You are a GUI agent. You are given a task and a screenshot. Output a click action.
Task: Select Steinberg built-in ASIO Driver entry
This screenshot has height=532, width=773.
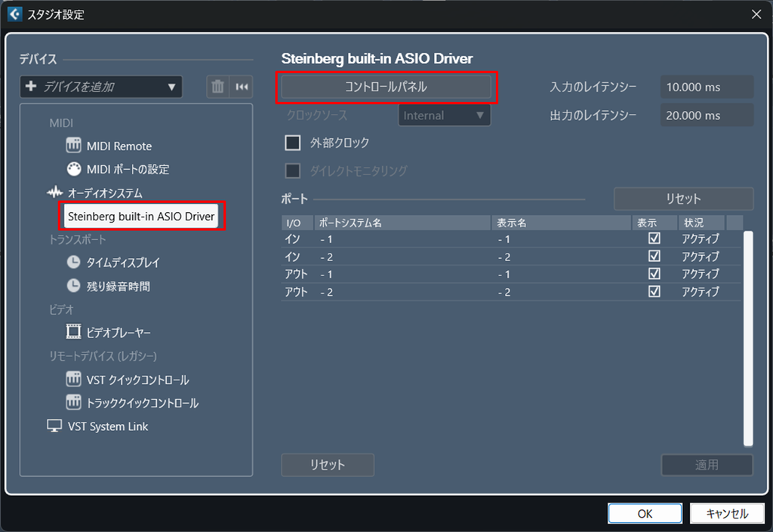pos(141,217)
